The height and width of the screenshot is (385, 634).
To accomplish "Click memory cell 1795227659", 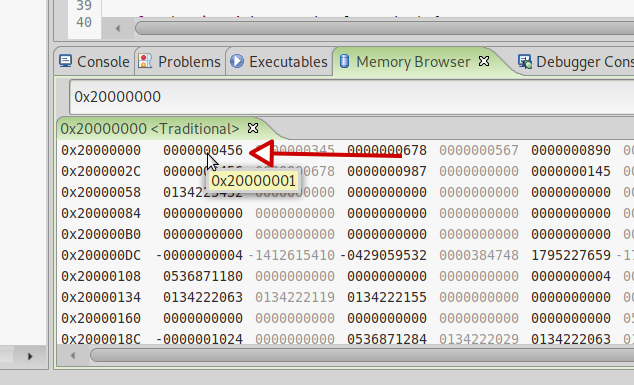I will point(571,256).
